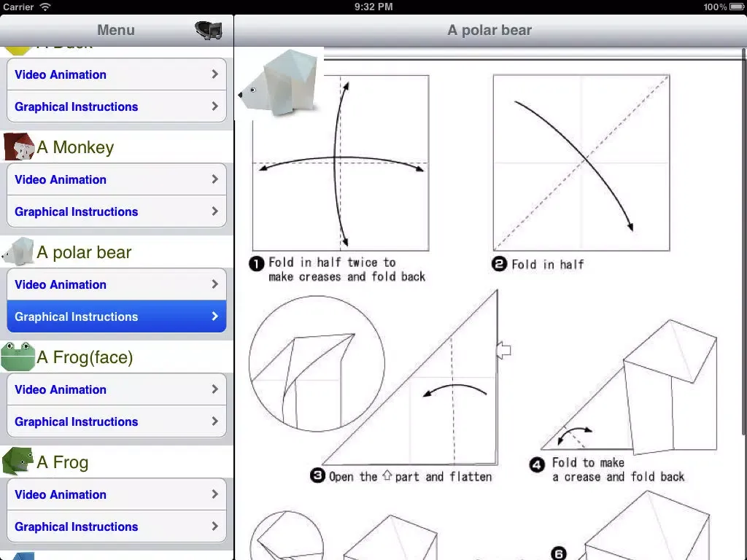Tap the finished polar bear origami photo

(x=279, y=82)
